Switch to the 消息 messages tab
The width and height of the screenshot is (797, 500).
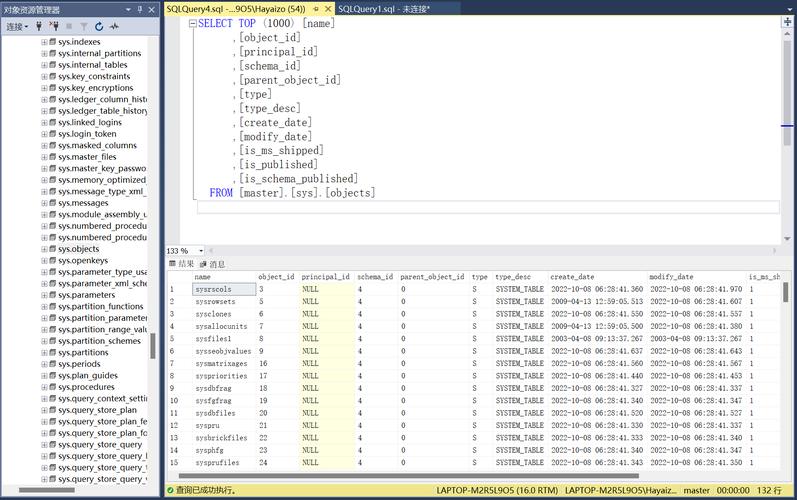tap(216, 264)
